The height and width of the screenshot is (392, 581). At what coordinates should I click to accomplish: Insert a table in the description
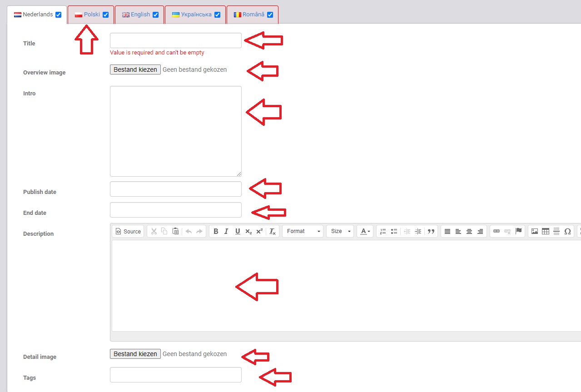click(546, 231)
